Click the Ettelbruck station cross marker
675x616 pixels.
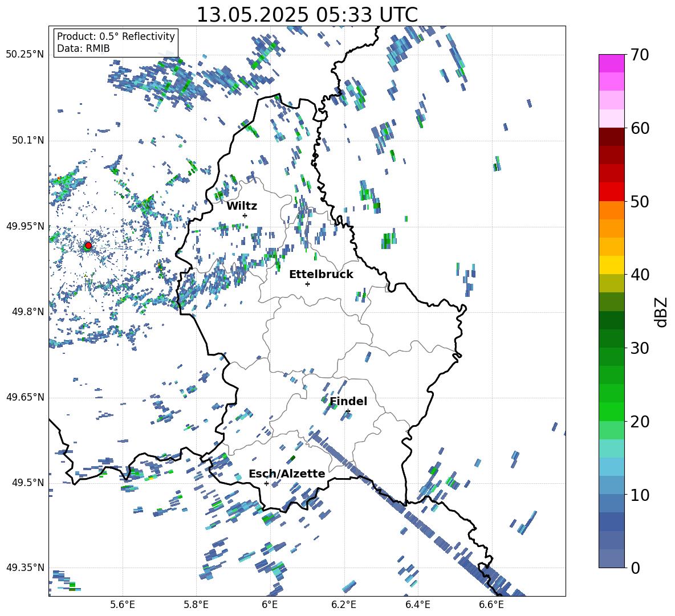tap(307, 284)
